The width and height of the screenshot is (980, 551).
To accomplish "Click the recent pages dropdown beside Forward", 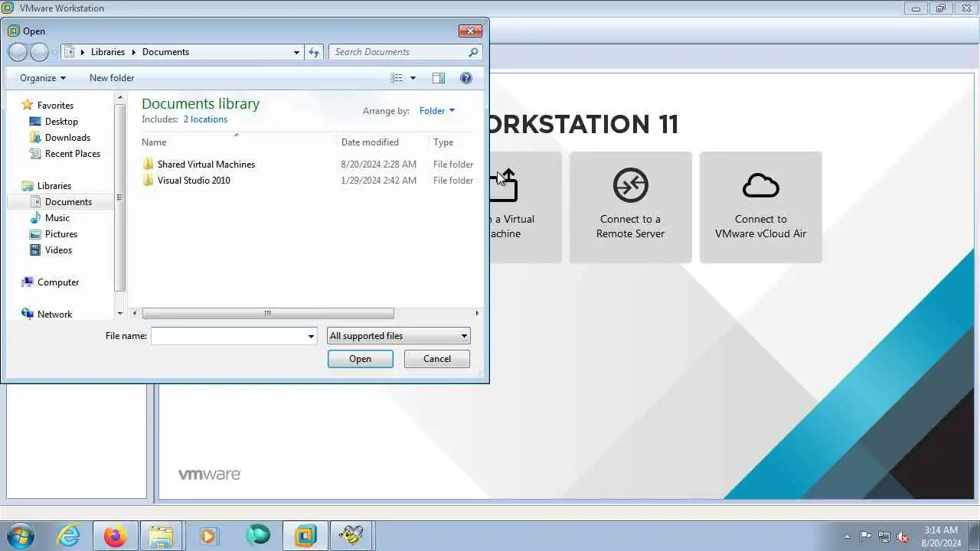I will (54, 52).
